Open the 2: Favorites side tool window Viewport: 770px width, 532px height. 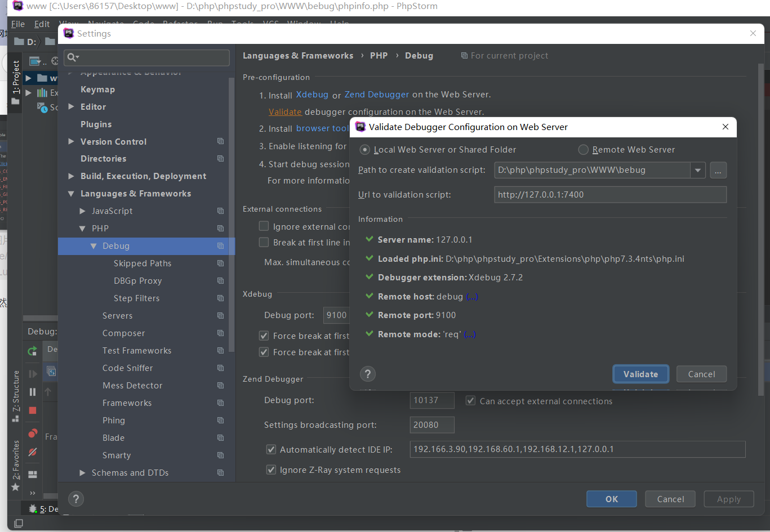click(x=16, y=465)
